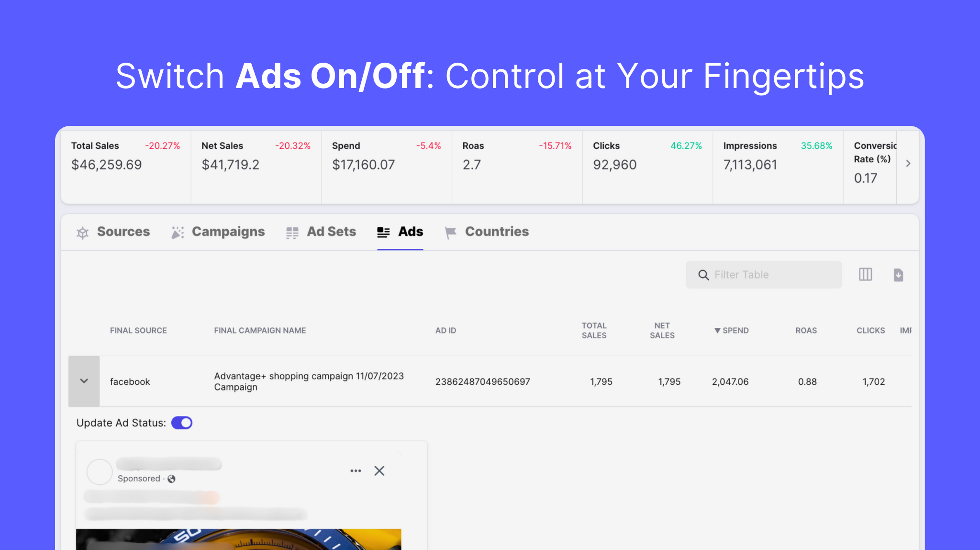
Task: Select the Total Sales metric card
Action: [126, 167]
